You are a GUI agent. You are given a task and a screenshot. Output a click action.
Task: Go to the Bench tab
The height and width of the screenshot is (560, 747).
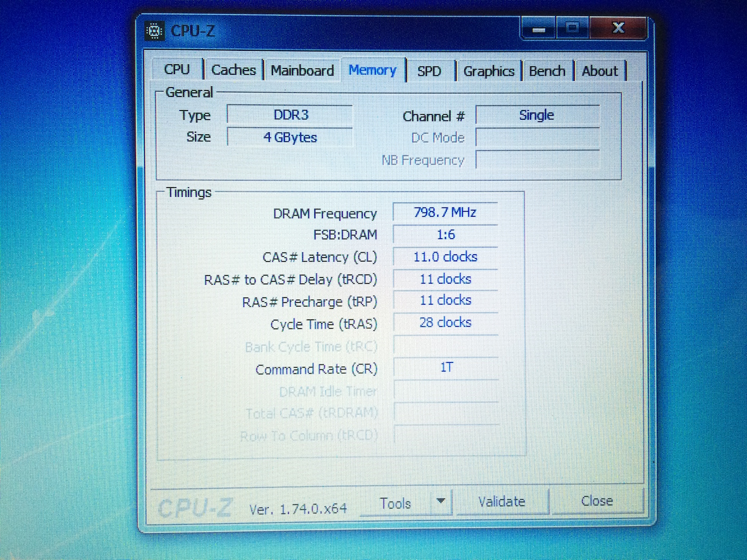547,71
